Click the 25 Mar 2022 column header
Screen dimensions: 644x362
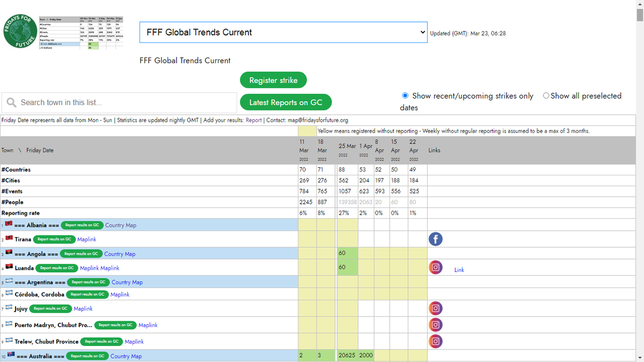click(x=347, y=150)
